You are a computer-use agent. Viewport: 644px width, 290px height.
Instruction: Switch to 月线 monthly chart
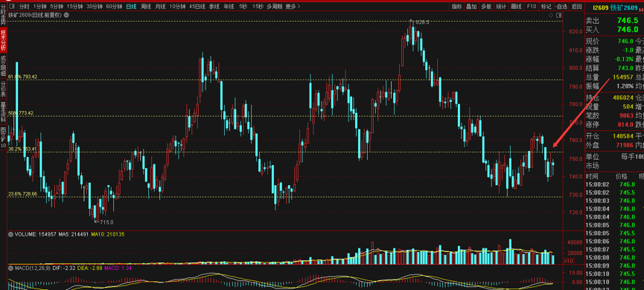(x=160, y=7)
